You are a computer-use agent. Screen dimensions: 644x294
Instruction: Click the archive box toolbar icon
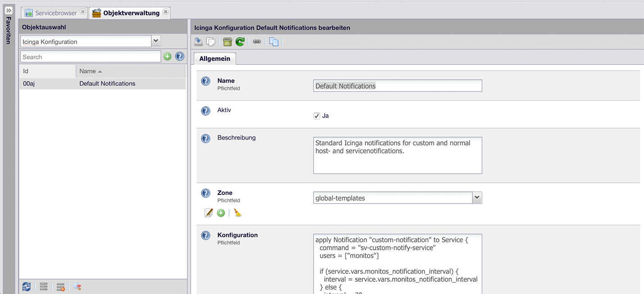point(228,42)
